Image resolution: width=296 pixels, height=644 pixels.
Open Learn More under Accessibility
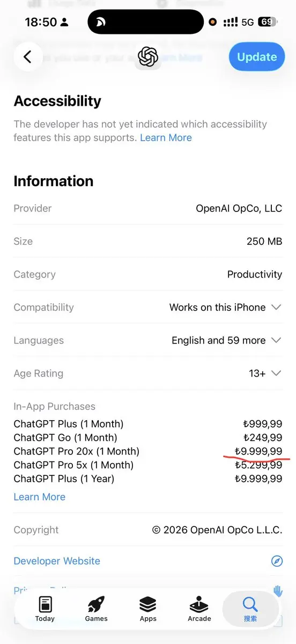(x=166, y=138)
